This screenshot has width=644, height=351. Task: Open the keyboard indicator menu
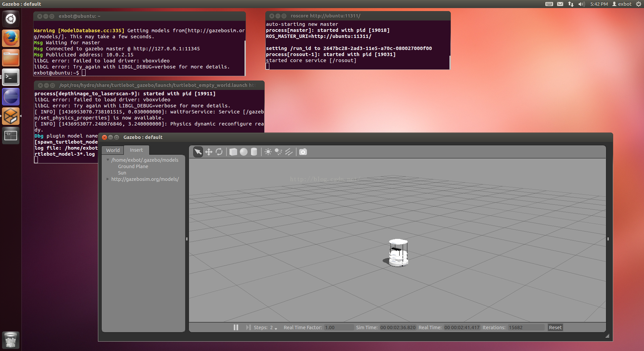coord(549,4)
